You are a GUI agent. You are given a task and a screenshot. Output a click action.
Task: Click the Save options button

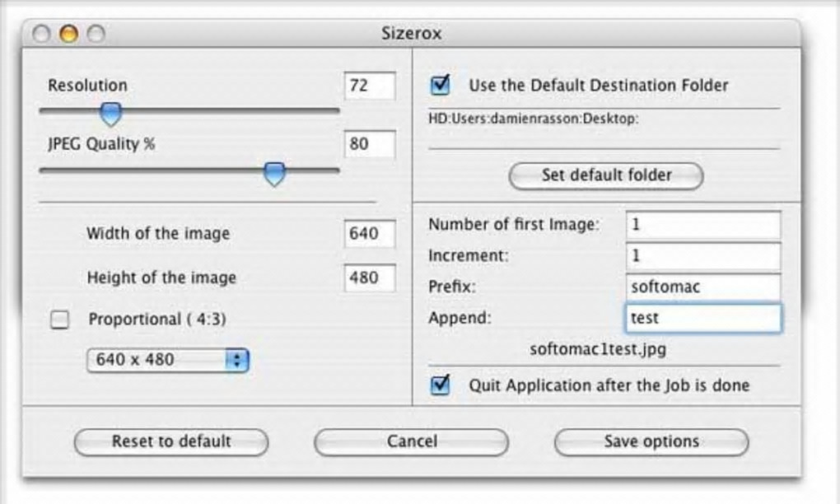tap(651, 441)
